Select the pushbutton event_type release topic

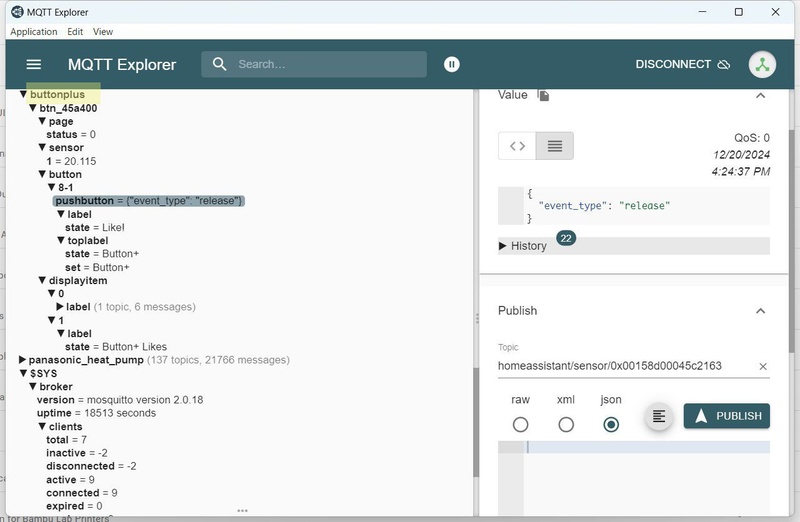coord(148,201)
